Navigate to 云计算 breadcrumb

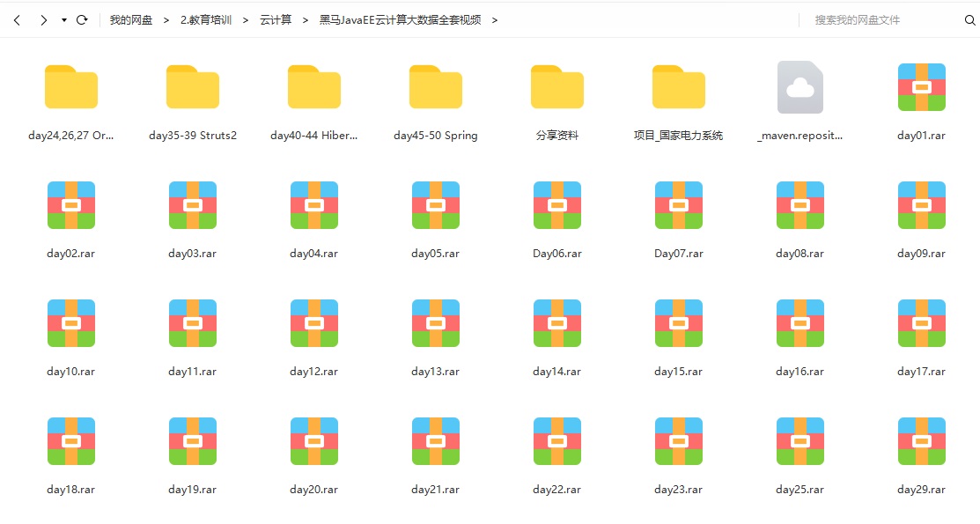(276, 20)
